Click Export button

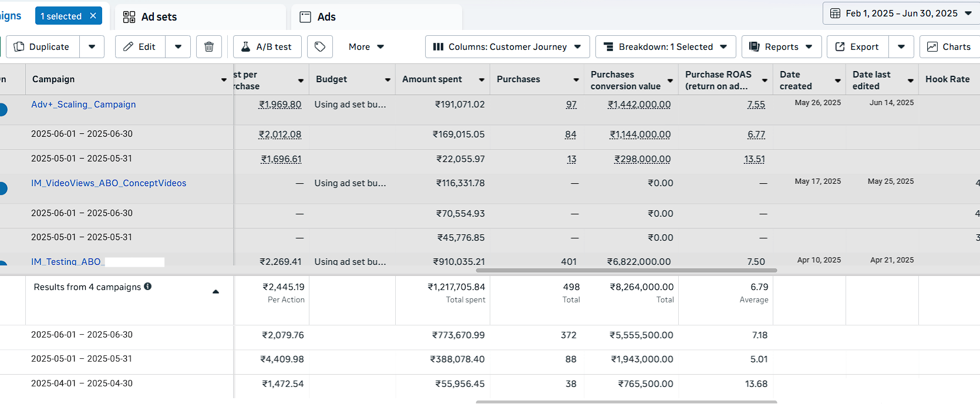tap(857, 47)
